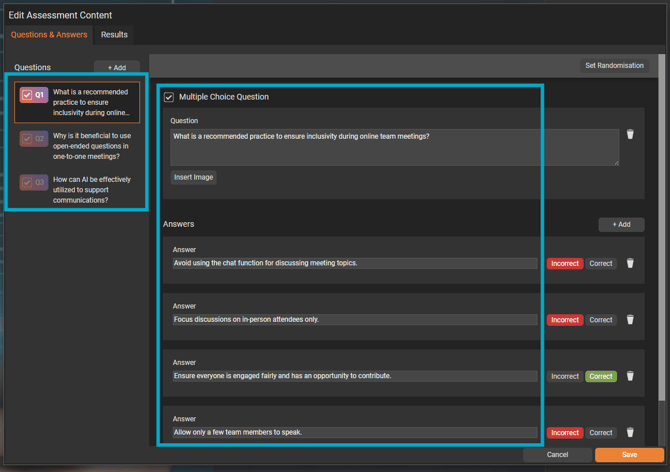Delete the 'Avoid using the chat function' answer

click(x=630, y=263)
